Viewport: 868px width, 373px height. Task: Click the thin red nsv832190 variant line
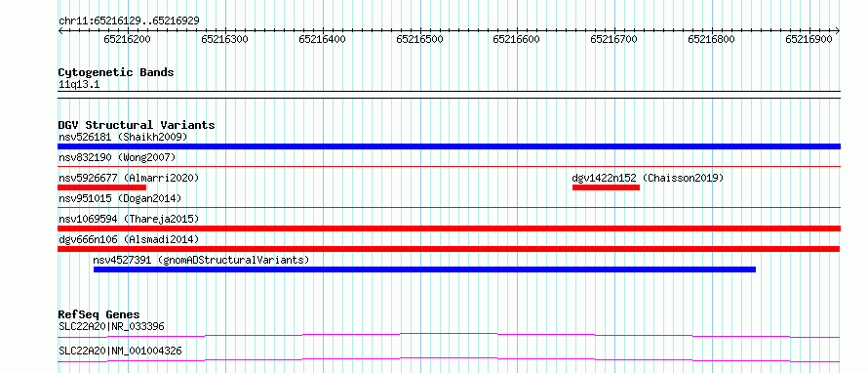(x=449, y=166)
